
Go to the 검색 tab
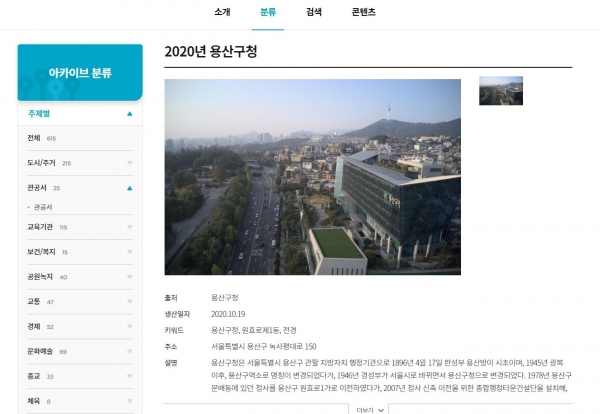click(314, 12)
